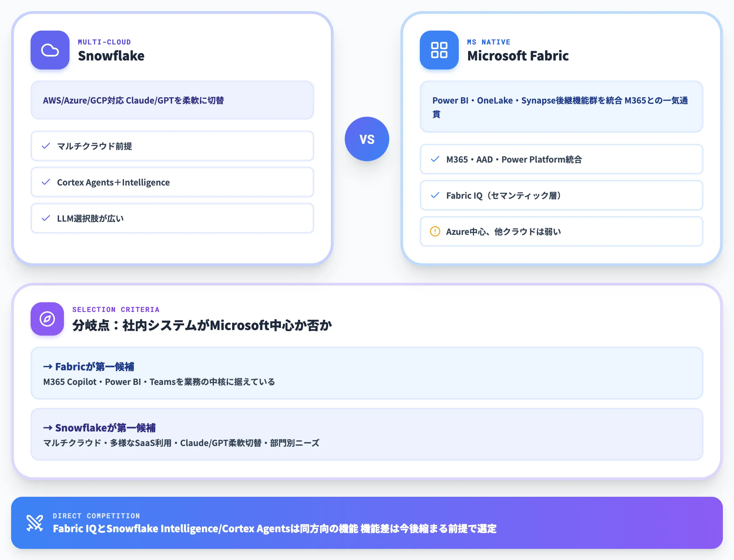Click the Microsoft Fabric grid icon
Image resolution: width=734 pixels, height=560 pixels.
tap(439, 50)
